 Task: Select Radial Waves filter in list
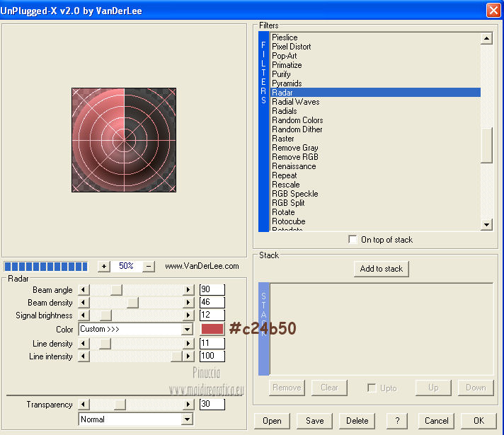[295, 102]
